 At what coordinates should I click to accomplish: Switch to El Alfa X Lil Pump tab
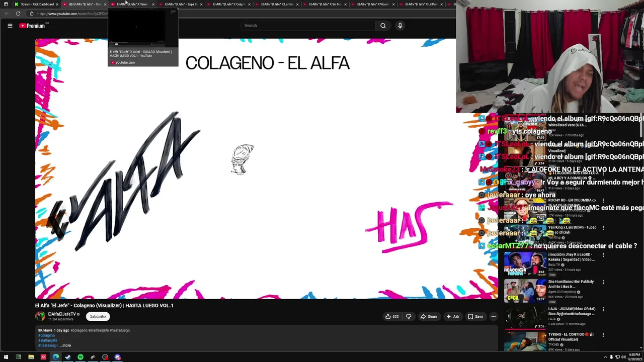pos(421,4)
